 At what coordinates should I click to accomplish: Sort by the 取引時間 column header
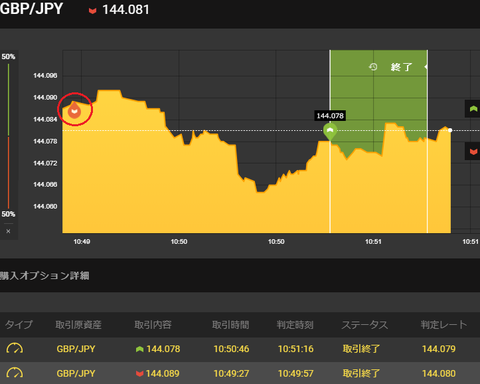point(231,325)
